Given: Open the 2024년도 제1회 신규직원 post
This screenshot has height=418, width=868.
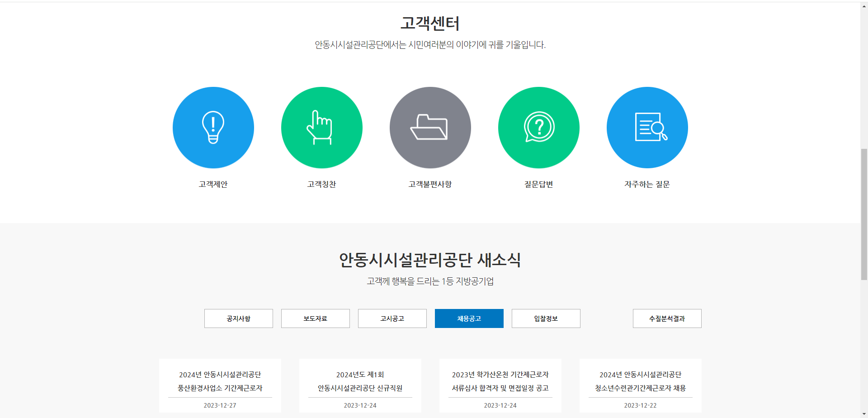Looking at the screenshot, I should [360, 381].
